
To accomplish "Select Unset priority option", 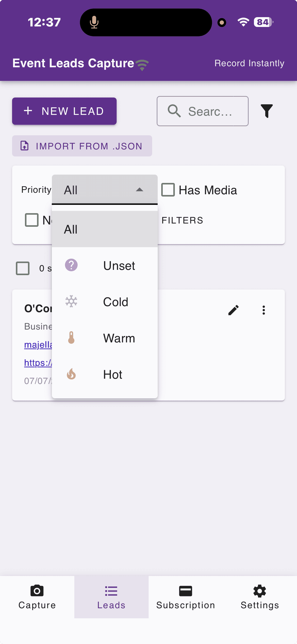I will point(105,266).
